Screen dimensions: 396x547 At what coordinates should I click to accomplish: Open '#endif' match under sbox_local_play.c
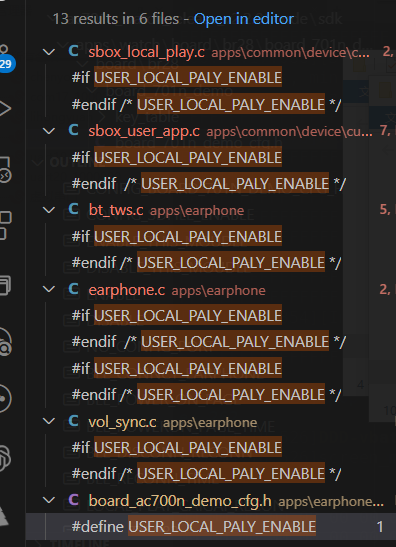tap(206, 105)
